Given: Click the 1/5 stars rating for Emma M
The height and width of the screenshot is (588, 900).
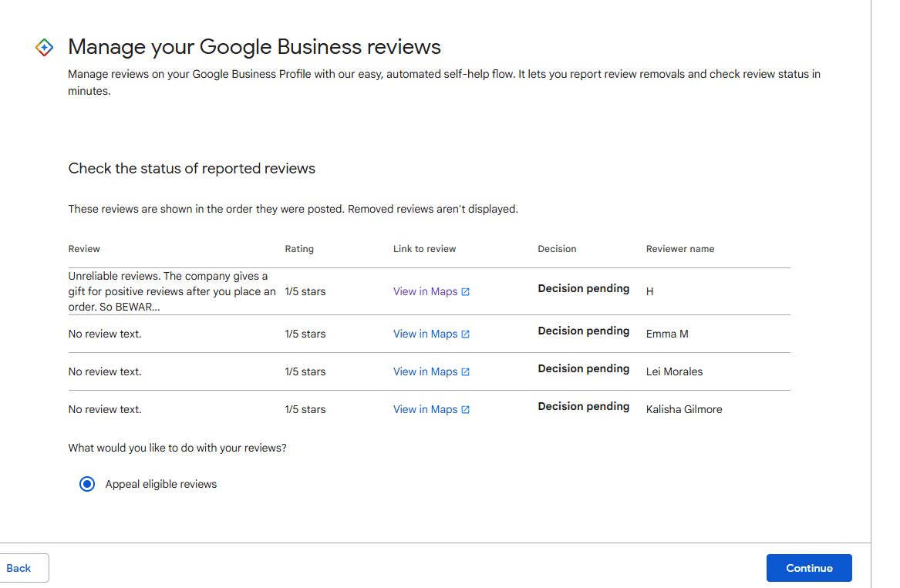Looking at the screenshot, I should (305, 334).
